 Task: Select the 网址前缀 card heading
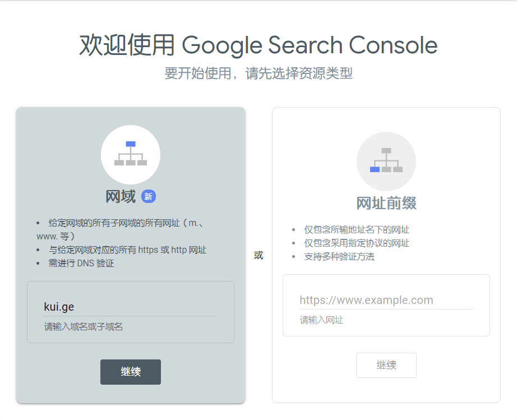(x=386, y=203)
